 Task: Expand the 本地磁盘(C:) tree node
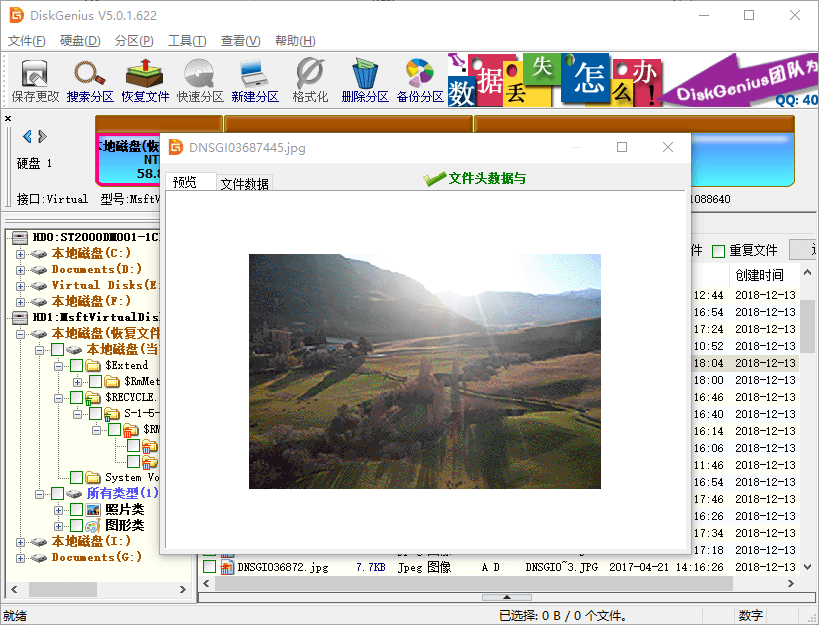[20, 254]
